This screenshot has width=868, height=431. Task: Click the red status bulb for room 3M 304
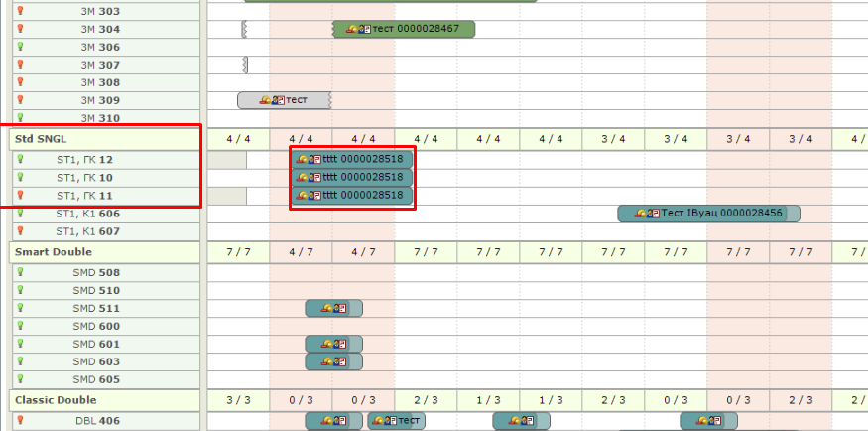pyautogui.click(x=20, y=29)
